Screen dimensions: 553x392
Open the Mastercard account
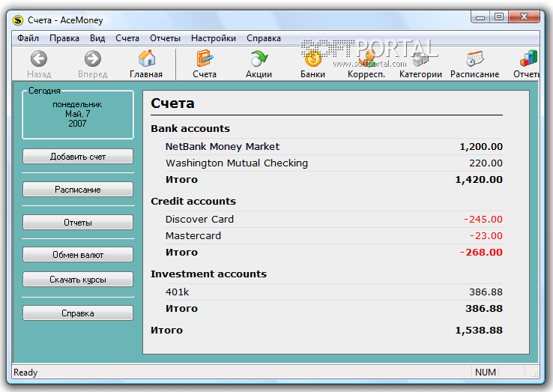point(193,235)
